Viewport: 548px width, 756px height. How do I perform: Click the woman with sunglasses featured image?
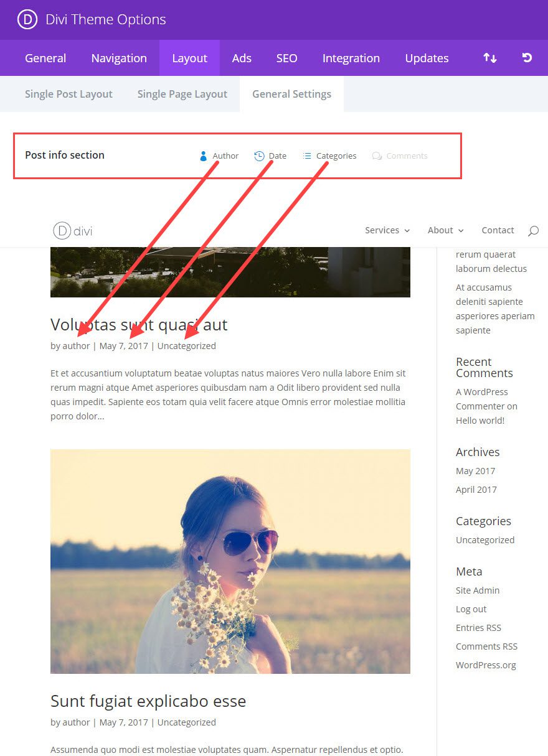[x=230, y=561]
